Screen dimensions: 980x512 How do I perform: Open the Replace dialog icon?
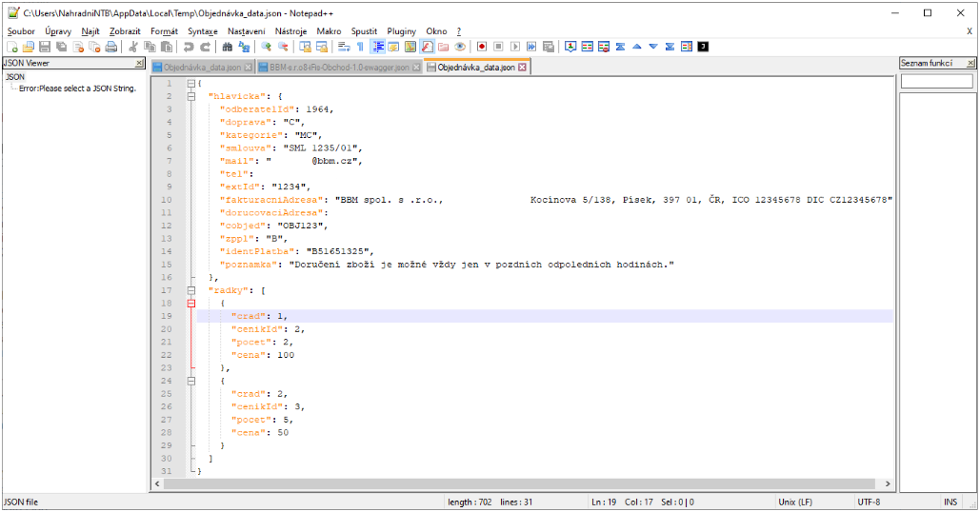[x=244, y=47]
